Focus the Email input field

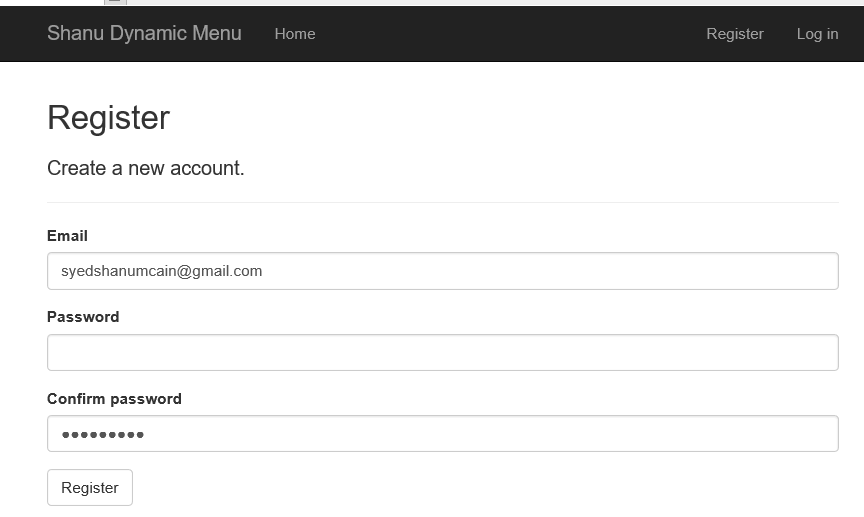(443, 271)
